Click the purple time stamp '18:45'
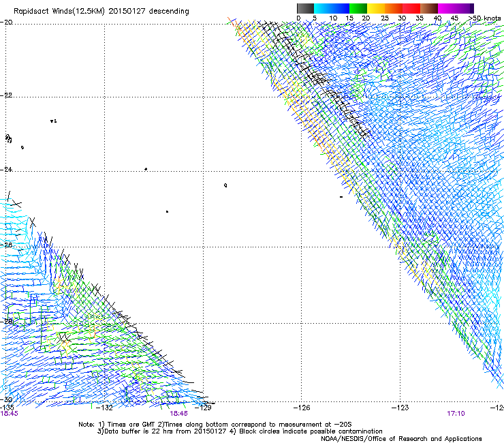Screen dimensions: 504x443 pyautogui.click(x=10, y=414)
